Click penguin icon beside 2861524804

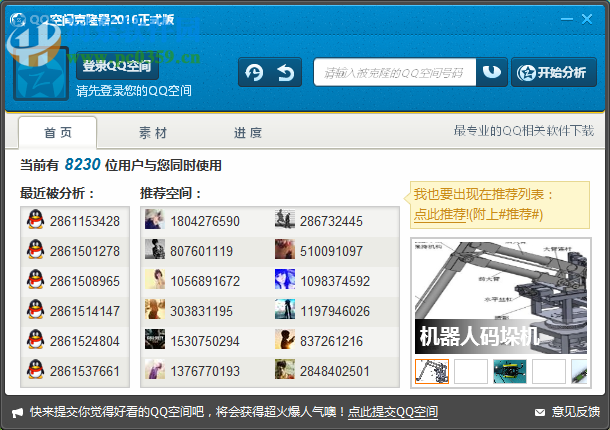click(35, 339)
